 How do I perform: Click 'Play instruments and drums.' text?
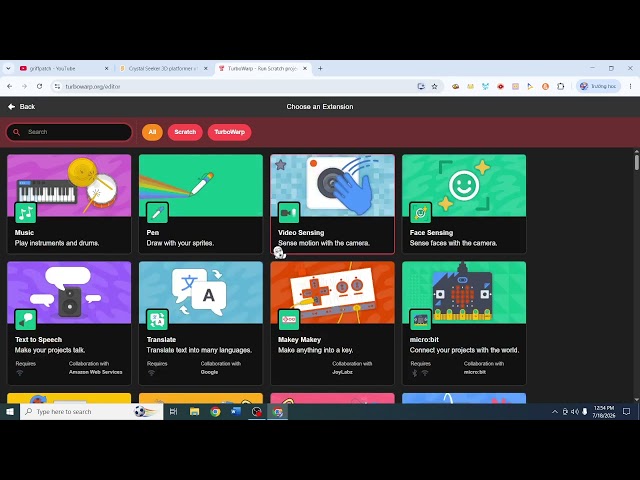[57, 243]
